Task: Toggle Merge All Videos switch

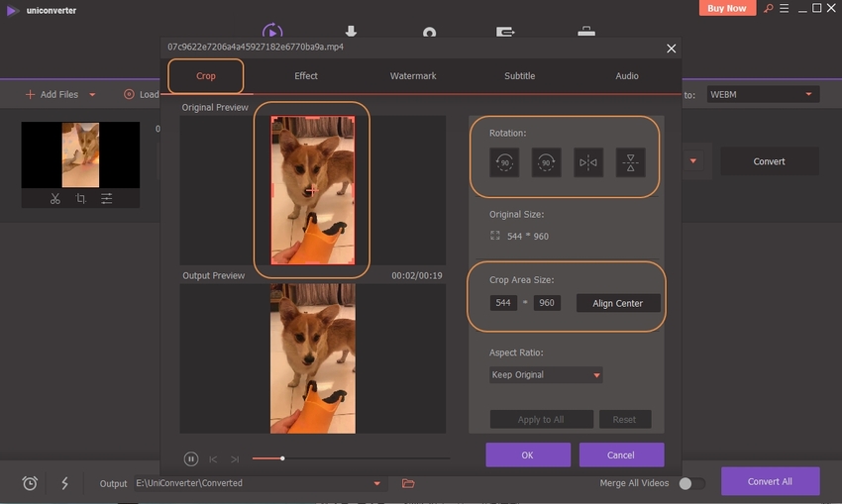Action: click(x=691, y=483)
